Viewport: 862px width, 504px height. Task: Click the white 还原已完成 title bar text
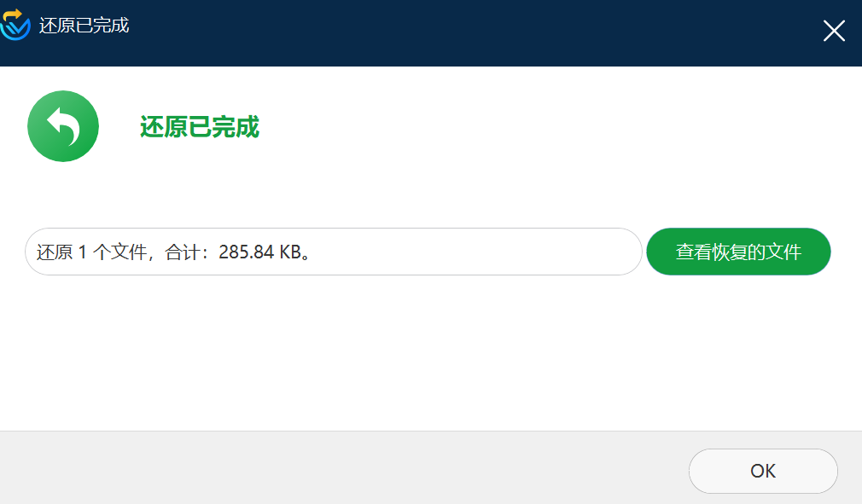(84, 26)
